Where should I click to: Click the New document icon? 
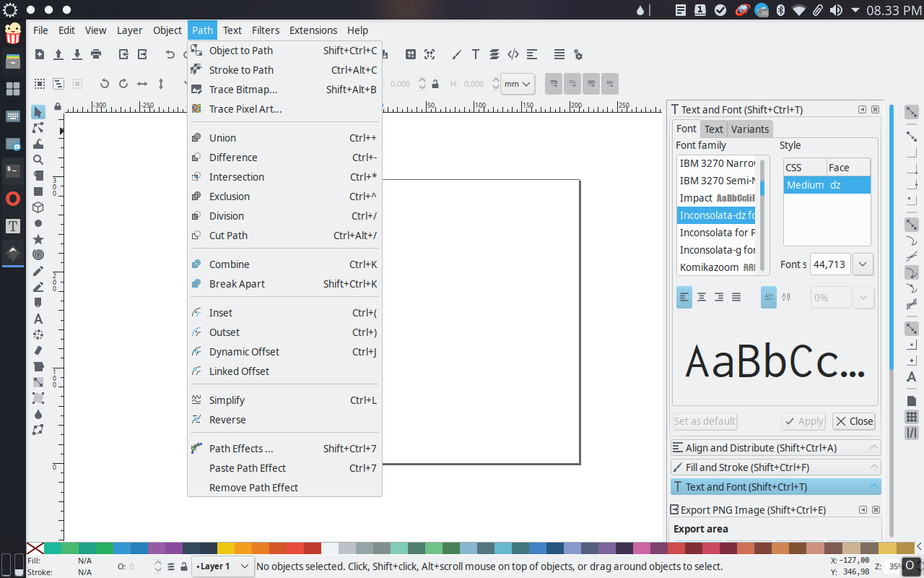coord(40,54)
